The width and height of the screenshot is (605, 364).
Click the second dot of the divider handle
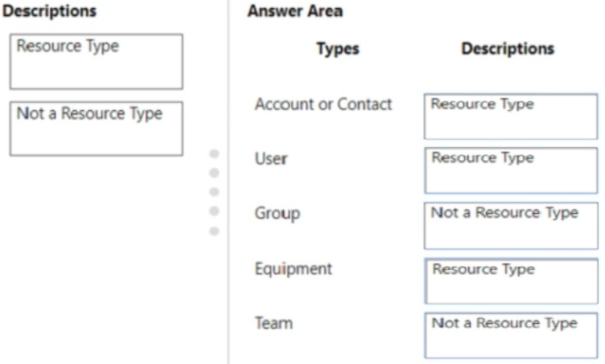[x=214, y=173]
